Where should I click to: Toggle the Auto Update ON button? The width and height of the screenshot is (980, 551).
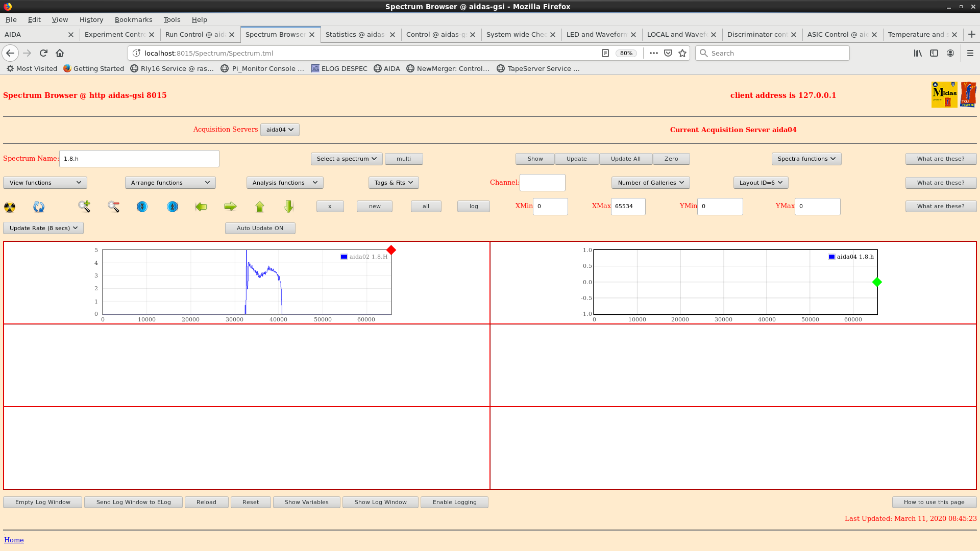260,228
